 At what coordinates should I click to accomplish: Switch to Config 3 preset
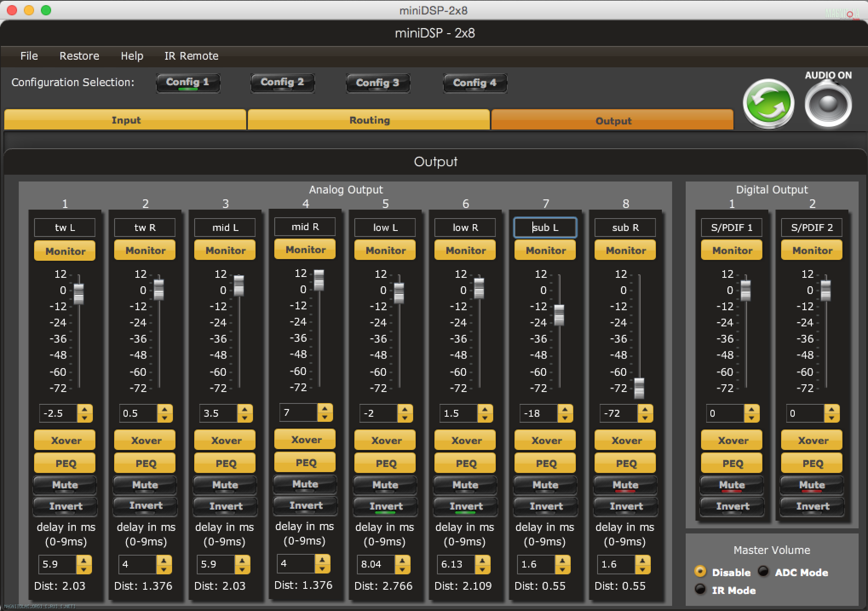pos(378,83)
